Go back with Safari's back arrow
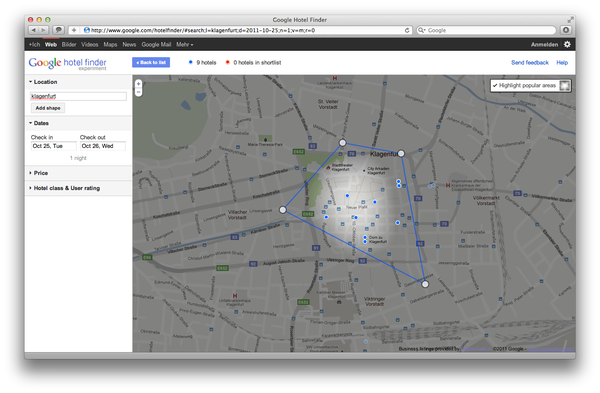This screenshot has width=600, height=393. 34,30
